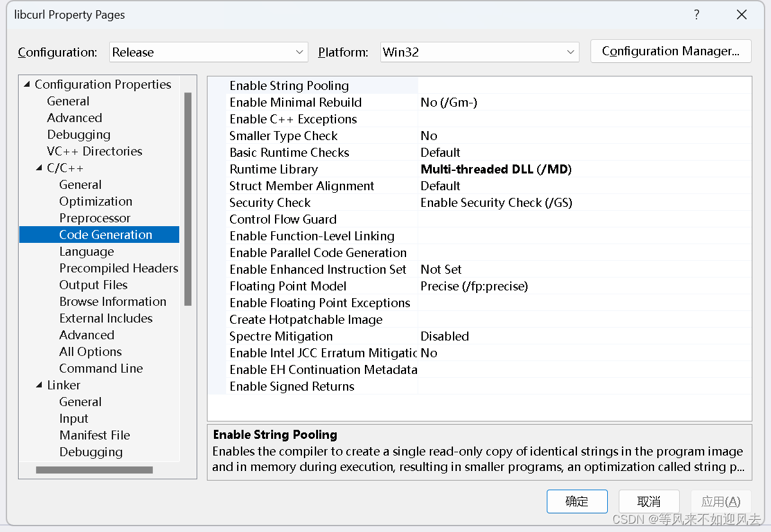Select the Control Flow Guard property
Image resolution: width=771 pixels, height=532 pixels.
coord(283,219)
